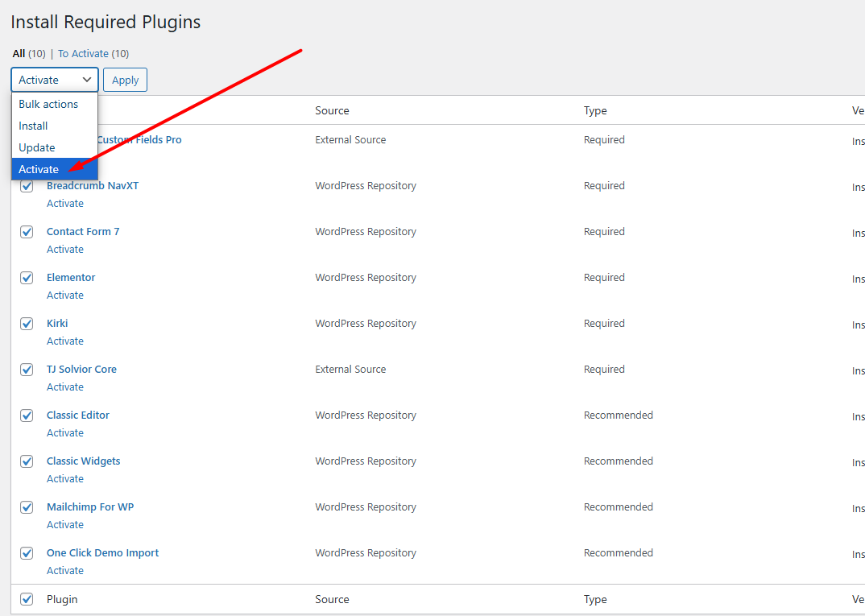Click the Apply button
865x616 pixels.
125,80
